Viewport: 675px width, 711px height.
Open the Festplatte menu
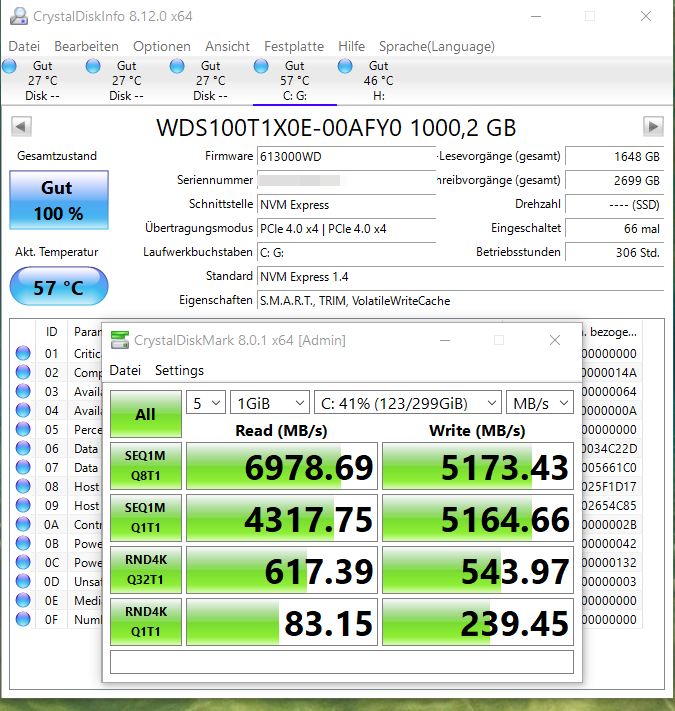[x=294, y=46]
